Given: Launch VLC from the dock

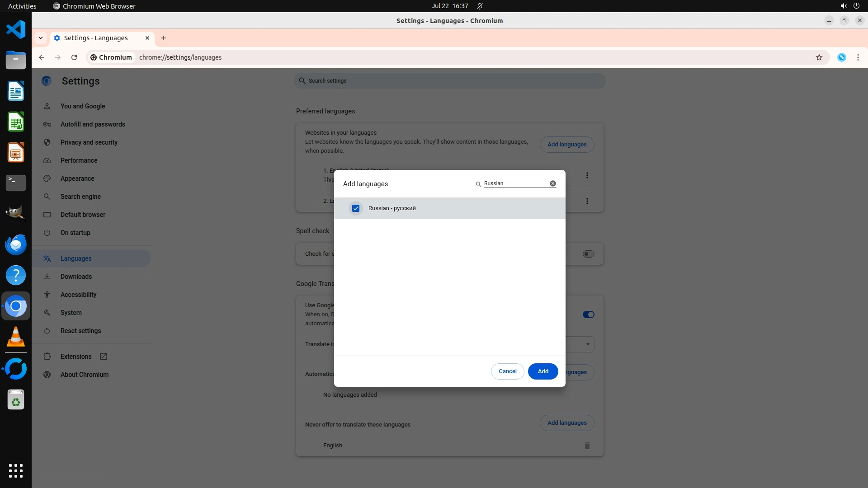Looking at the screenshot, I should 16,337.
